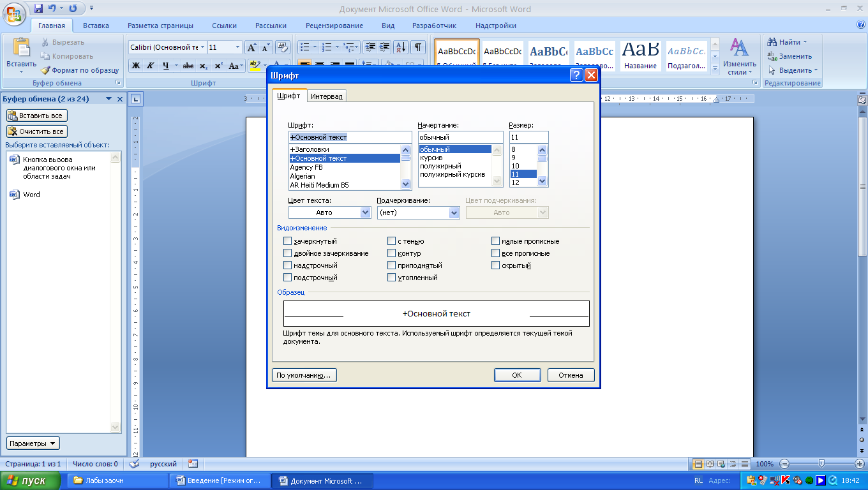The width and height of the screenshot is (868, 490).
Task: Toggle the скрытый checkbox
Action: [495, 265]
